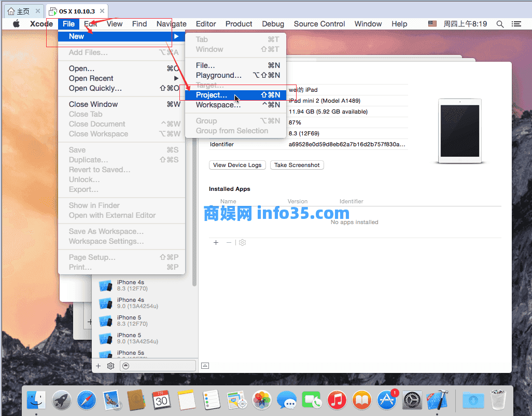Click the device list vertical scrollbar
Screen dimensions: 532x416
point(194,213)
